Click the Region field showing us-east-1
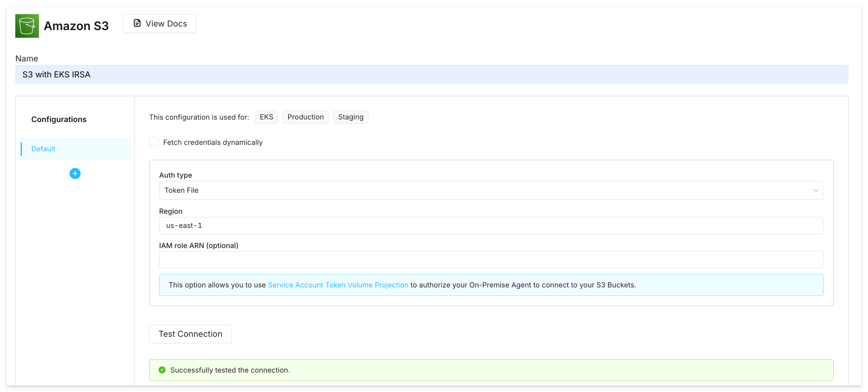The image size is (868, 392). coord(490,225)
